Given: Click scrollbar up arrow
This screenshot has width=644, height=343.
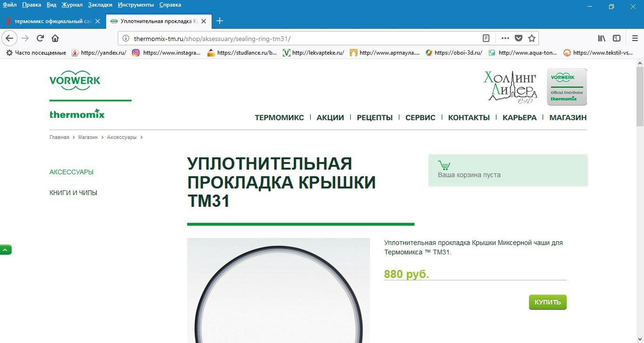Looking at the screenshot, I should click(x=640, y=63).
